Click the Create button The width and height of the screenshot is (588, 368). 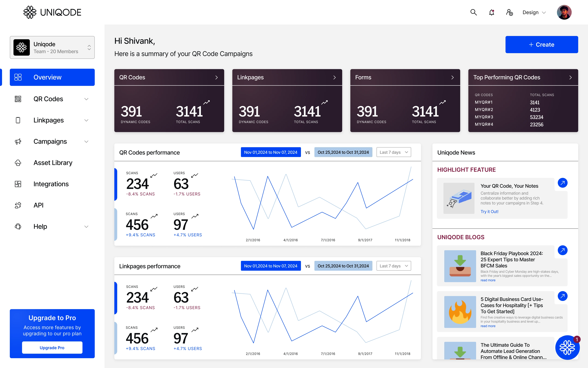(x=542, y=45)
